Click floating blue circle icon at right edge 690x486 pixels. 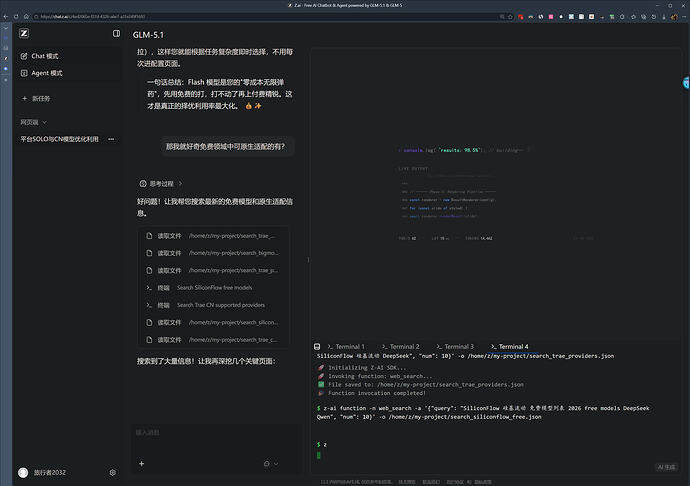pos(686,82)
